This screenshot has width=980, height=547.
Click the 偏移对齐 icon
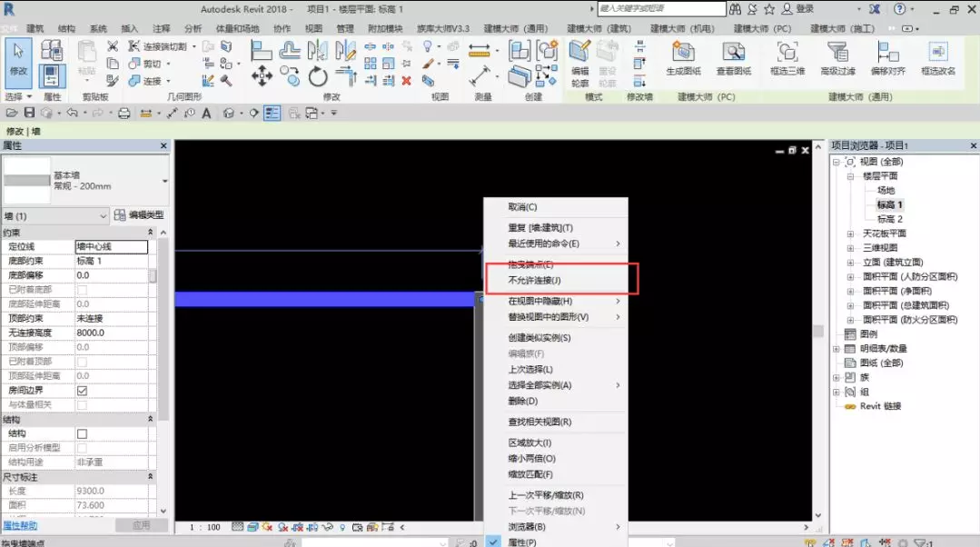(x=887, y=59)
